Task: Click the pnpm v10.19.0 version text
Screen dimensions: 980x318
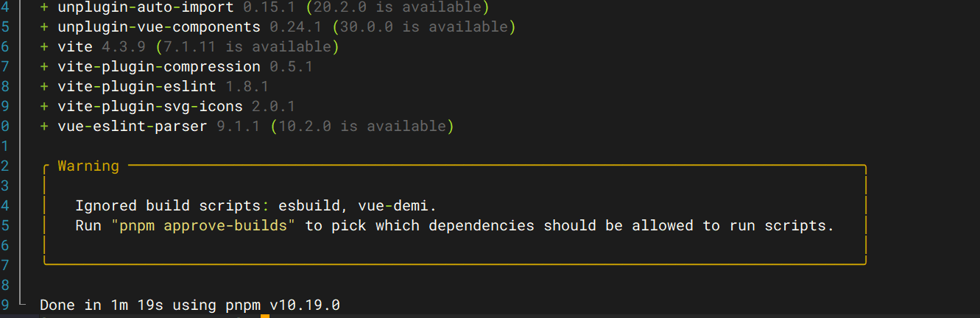Action: pyautogui.click(x=300, y=305)
